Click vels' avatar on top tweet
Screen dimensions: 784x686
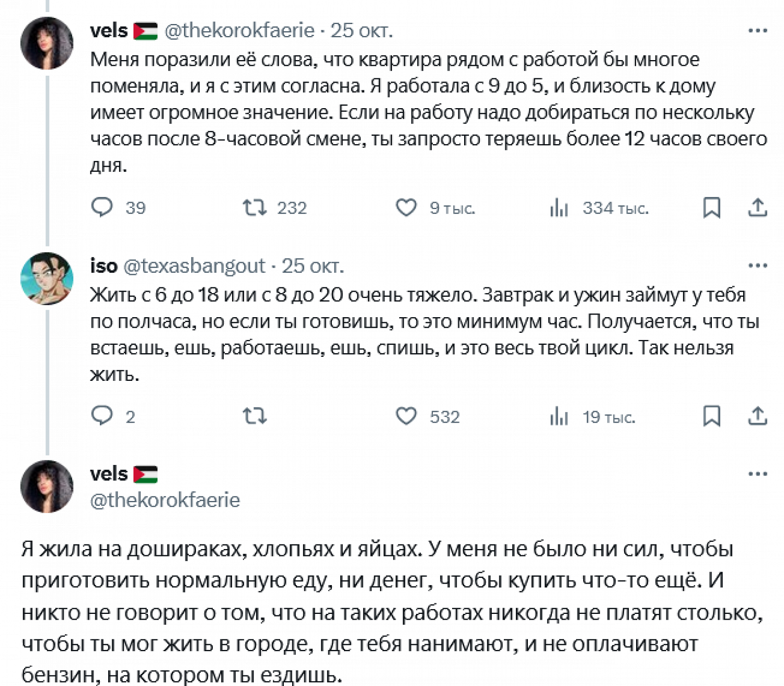[x=47, y=43]
